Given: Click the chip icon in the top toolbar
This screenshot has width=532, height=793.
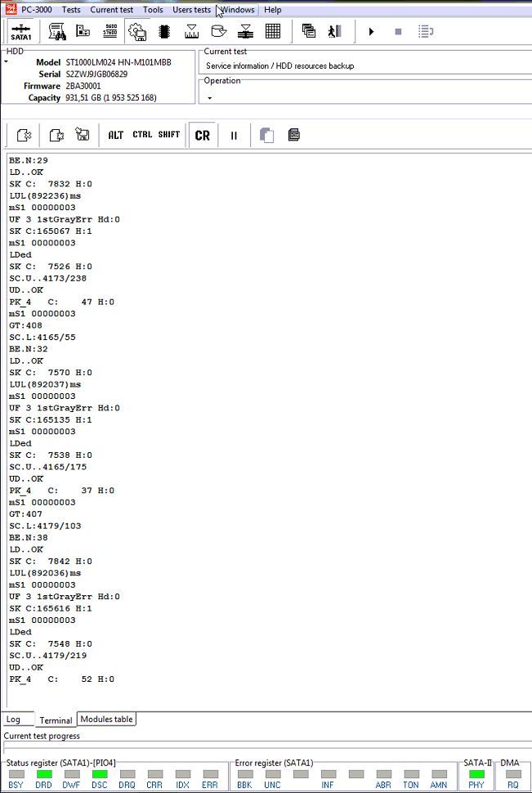Looking at the screenshot, I should 164,32.
